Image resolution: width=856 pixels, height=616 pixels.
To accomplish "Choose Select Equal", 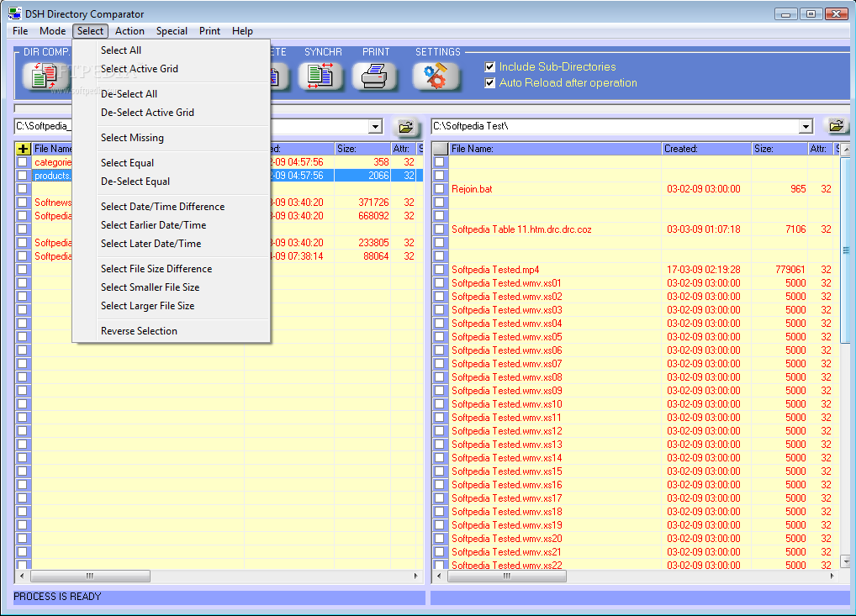I will [171, 162].
